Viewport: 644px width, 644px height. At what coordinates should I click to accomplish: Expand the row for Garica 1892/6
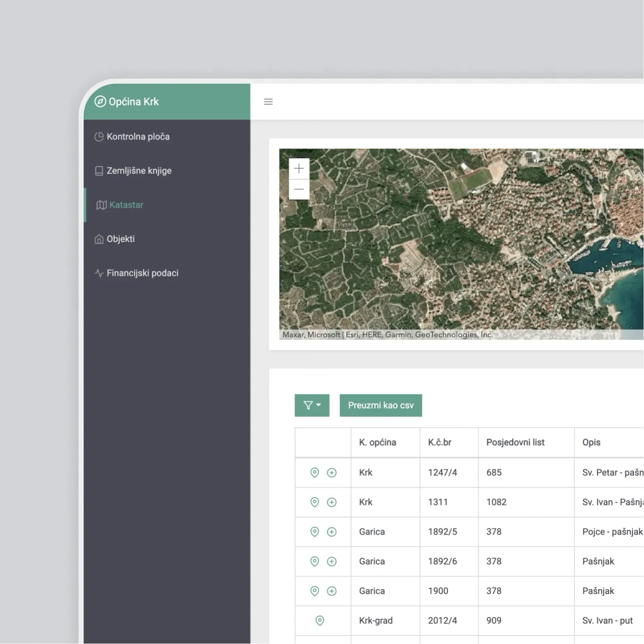pos(331,561)
